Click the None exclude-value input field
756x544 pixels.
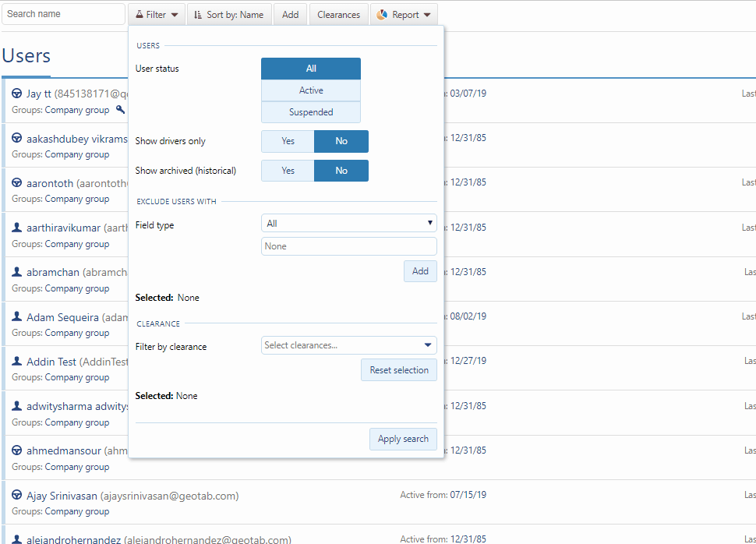tap(349, 246)
